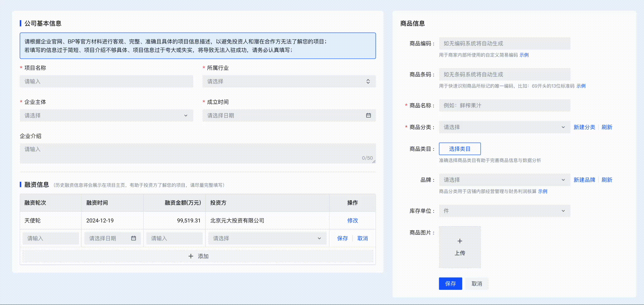Click the chevron on the 投资方 selector
This screenshot has height=305, width=644.
[319, 238]
